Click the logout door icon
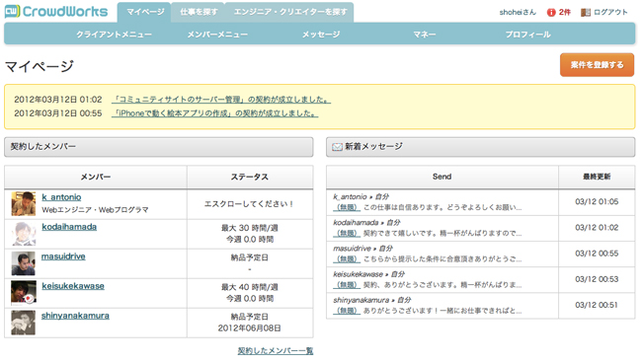This screenshot has width=642, height=364. pyautogui.click(x=586, y=12)
